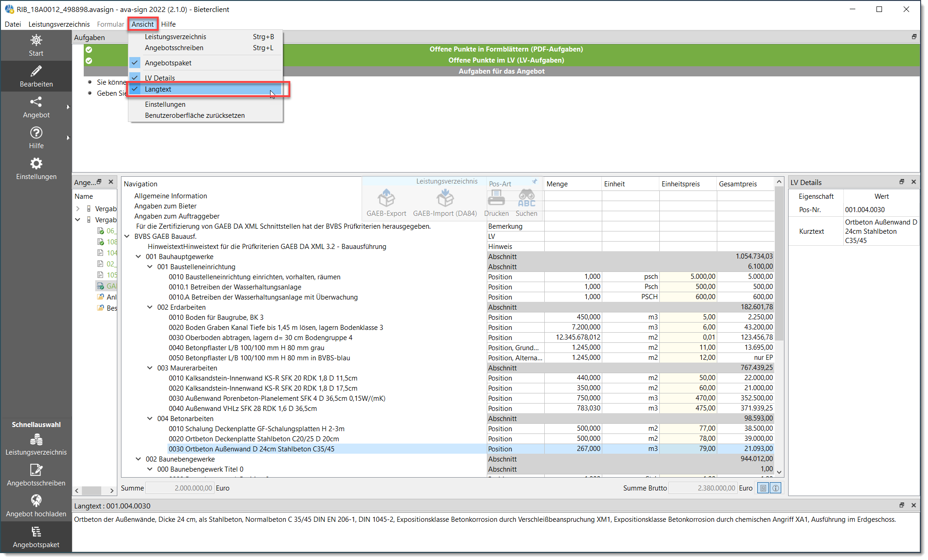928x560 pixels.
Task: Click the status check icon beside Offene Punkte in Formblättern
Action: click(x=89, y=49)
